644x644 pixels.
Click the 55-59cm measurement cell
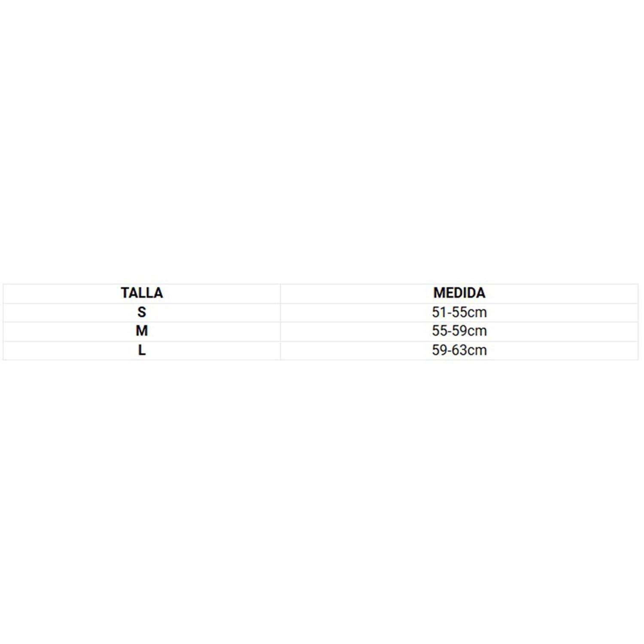[459, 331]
